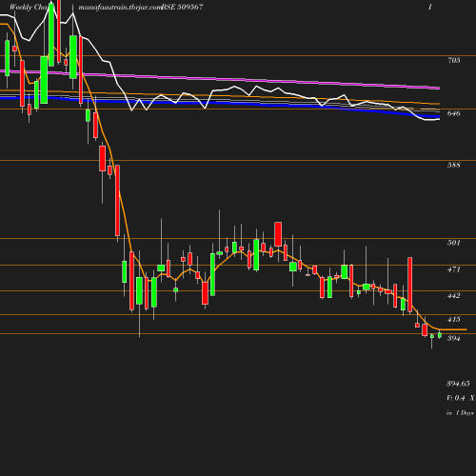Click the 705 price level label

(454, 60)
